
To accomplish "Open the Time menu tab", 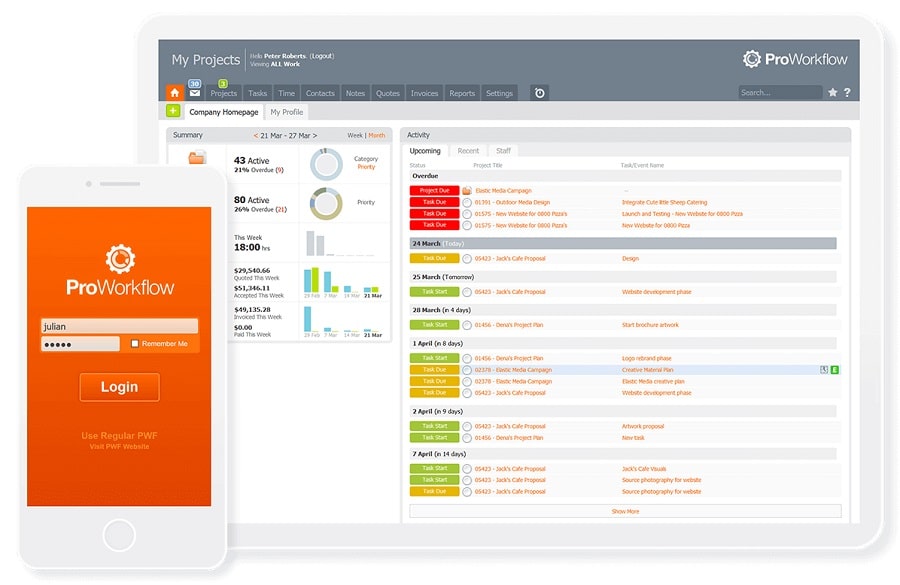I will point(286,93).
